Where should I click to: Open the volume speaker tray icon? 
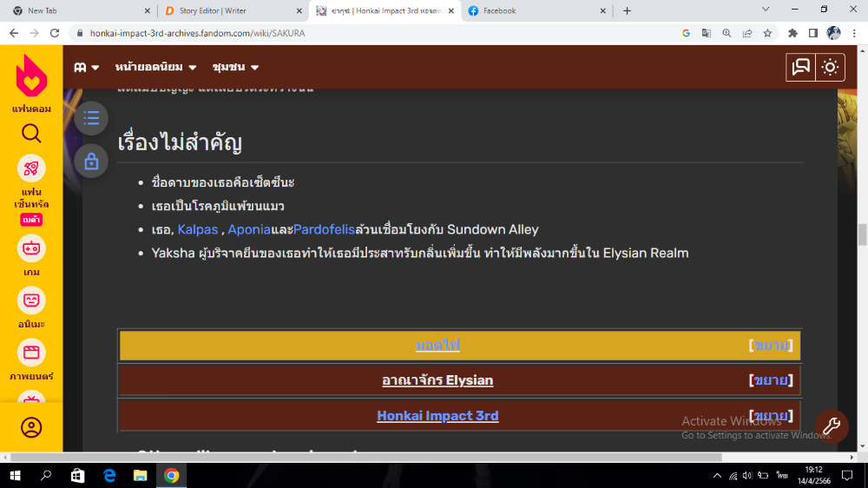(x=747, y=475)
